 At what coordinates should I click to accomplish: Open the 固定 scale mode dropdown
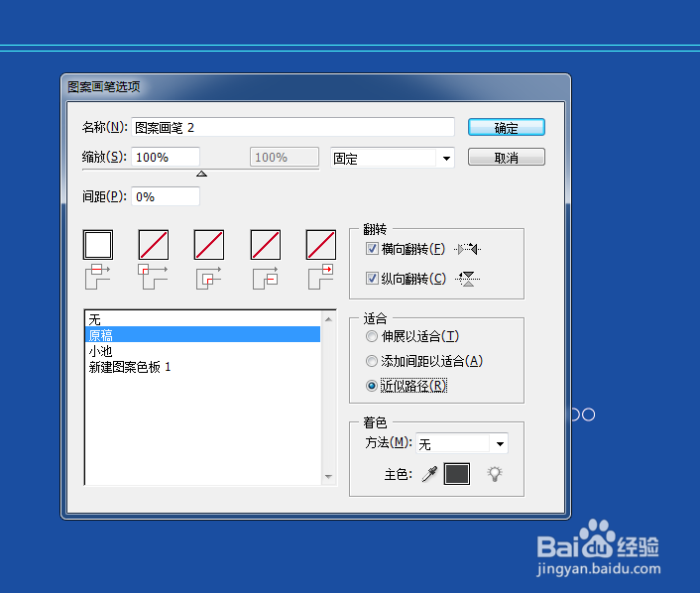[393, 158]
